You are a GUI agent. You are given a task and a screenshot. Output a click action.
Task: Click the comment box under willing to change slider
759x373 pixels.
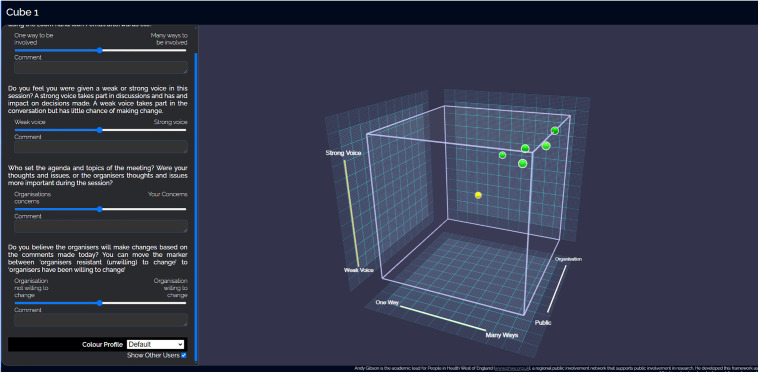point(101,320)
